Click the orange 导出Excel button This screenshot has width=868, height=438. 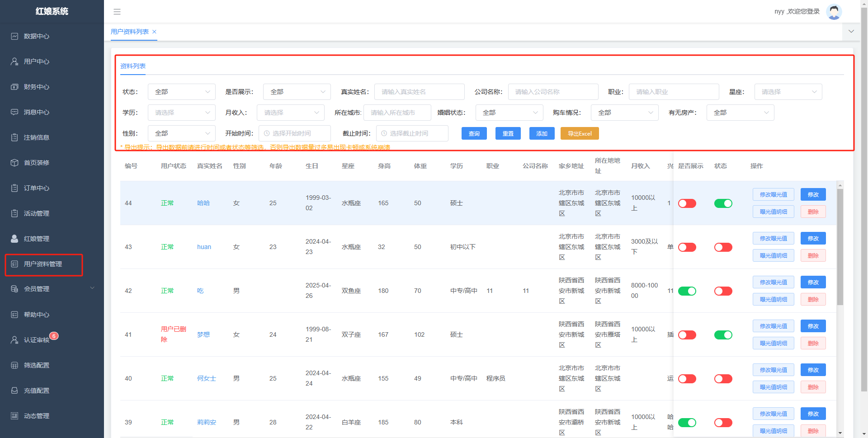(580, 133)
